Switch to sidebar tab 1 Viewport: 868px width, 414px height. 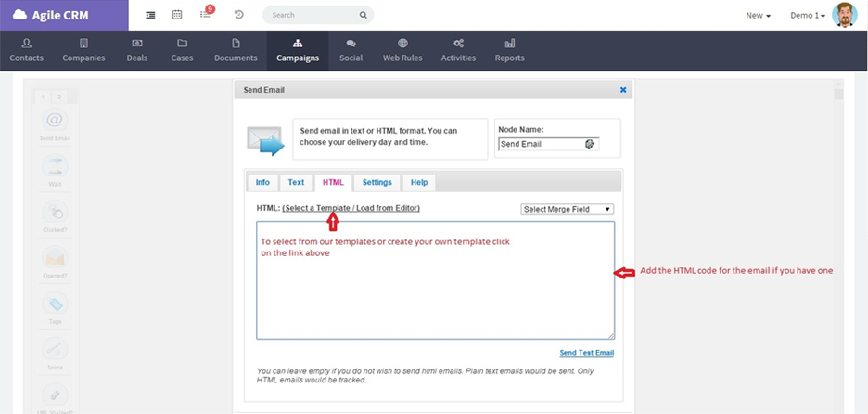pos(43,97)
